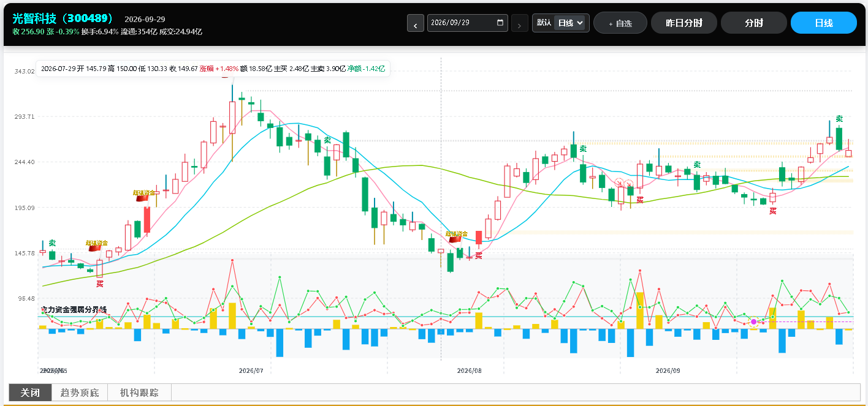Screen dimensions: 868x406
Task: Click the 2026/08 label on the time axis
Action: [x=470, y=370]
